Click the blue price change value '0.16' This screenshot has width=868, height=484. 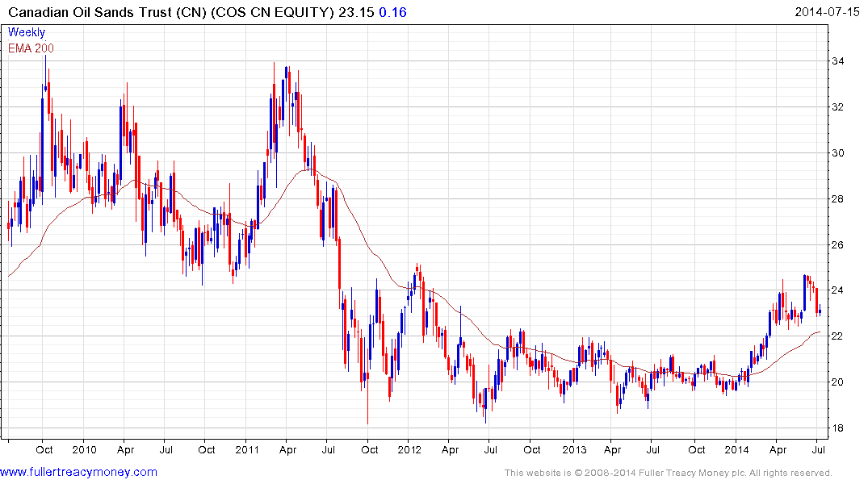392,12
